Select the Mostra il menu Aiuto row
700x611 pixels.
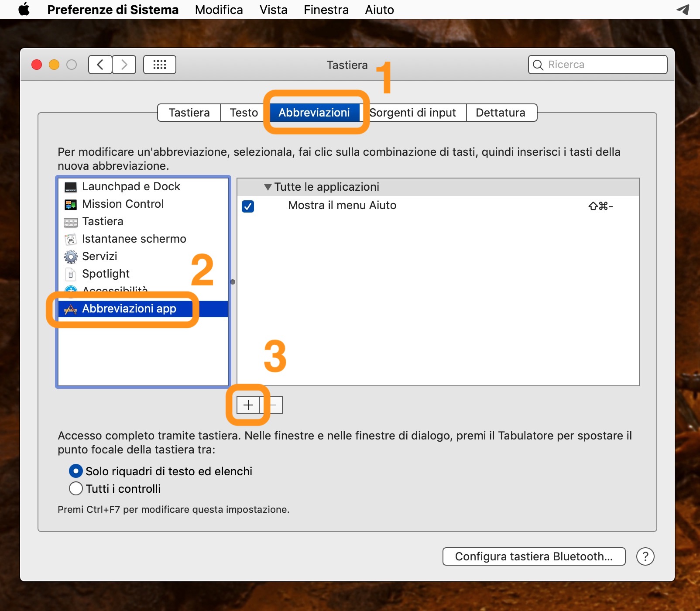click(x=438, y=206)
